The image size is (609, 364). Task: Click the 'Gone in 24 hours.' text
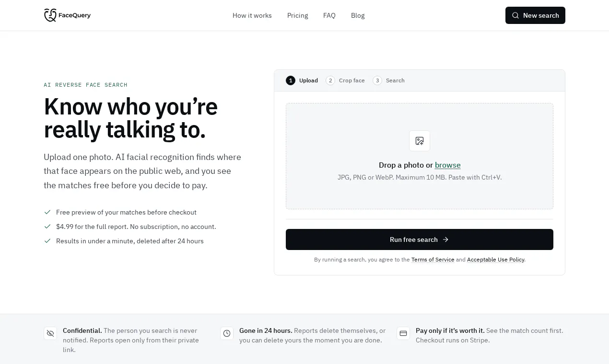point(266,330)
